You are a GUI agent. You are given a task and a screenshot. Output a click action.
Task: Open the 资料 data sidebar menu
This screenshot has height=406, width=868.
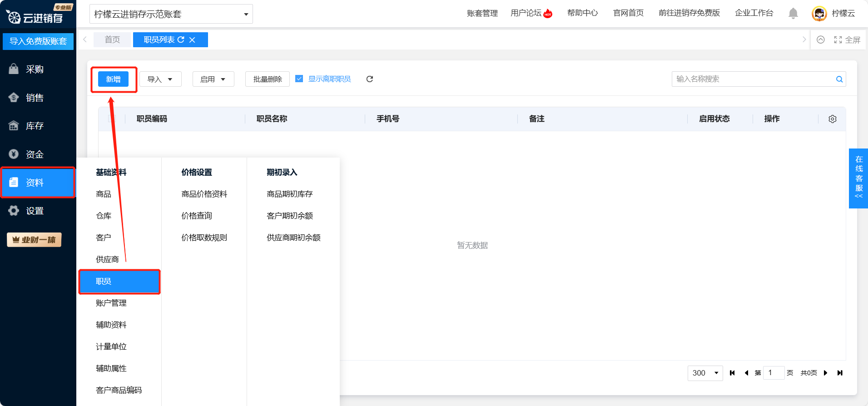tap(38, 183)
